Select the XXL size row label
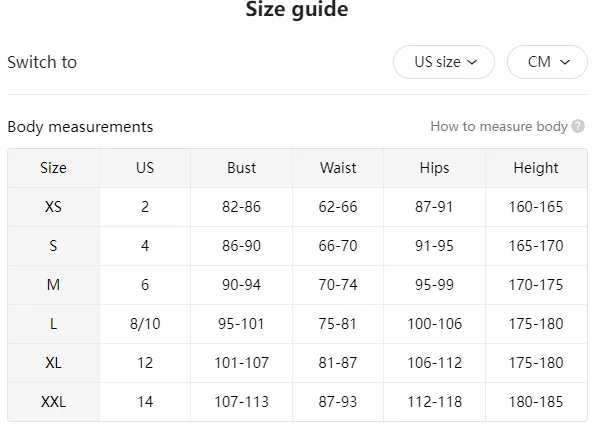This screenshot has height=426, width=595. (54, 402)
